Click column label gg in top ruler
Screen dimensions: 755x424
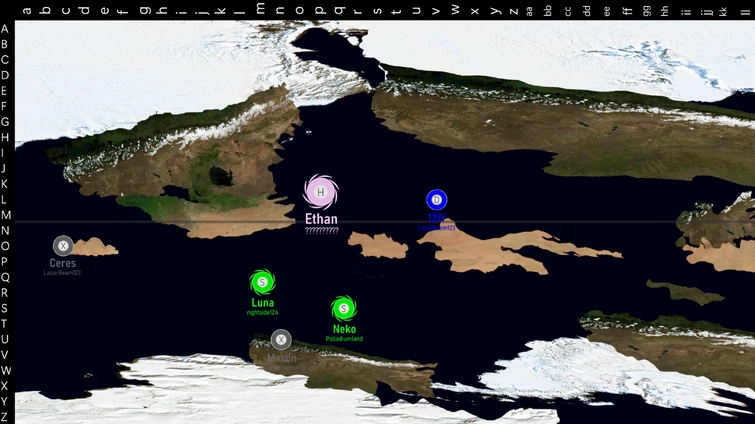click(x=646, y=11)
